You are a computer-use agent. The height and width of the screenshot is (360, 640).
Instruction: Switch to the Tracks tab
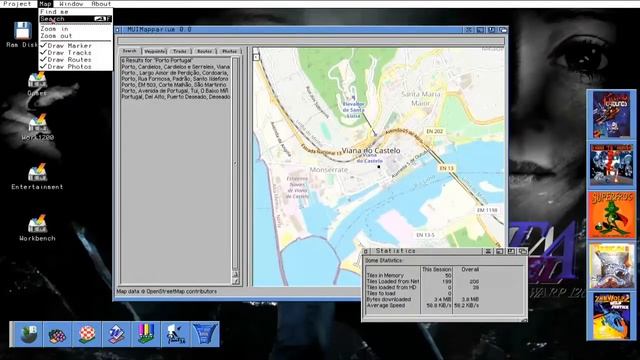180,51
